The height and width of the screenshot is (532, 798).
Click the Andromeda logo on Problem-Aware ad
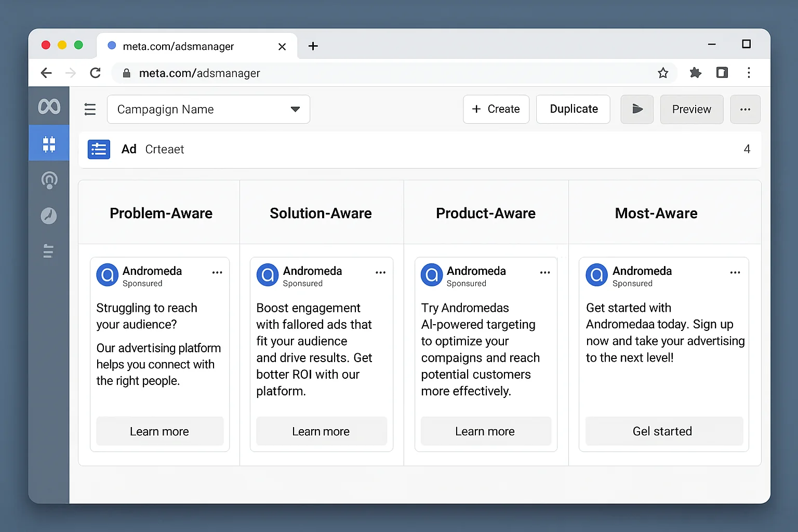click(107, 275)
